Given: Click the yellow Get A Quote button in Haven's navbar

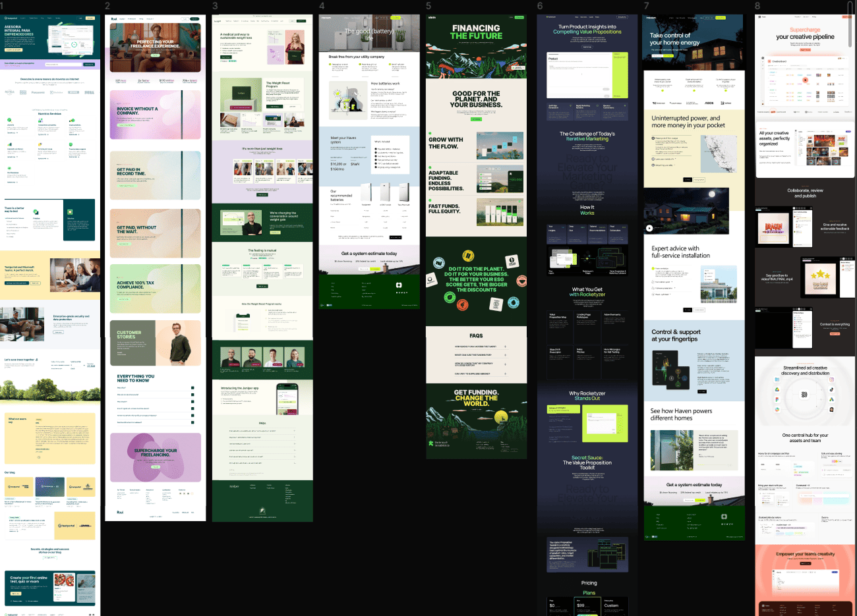Looking at the screenshot, I should click(721, 18).
